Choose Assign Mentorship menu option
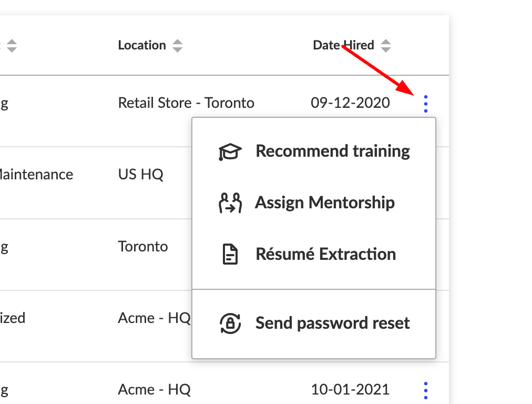 (x=324, y=203)
